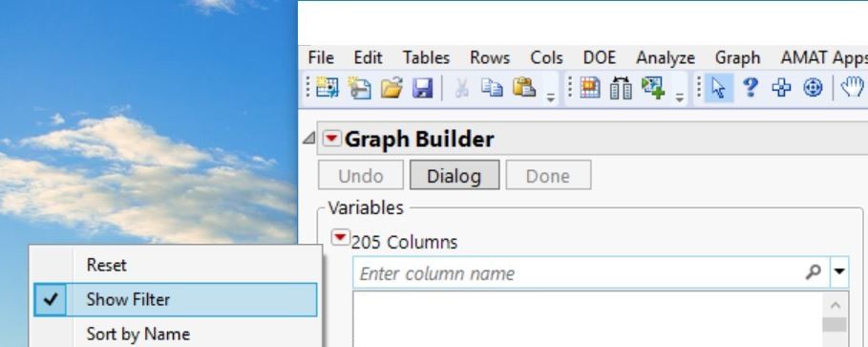The image size is (868, 347).
Task: Collapse the Graph Builder disclosure triangle
Action: coord(309,139)
